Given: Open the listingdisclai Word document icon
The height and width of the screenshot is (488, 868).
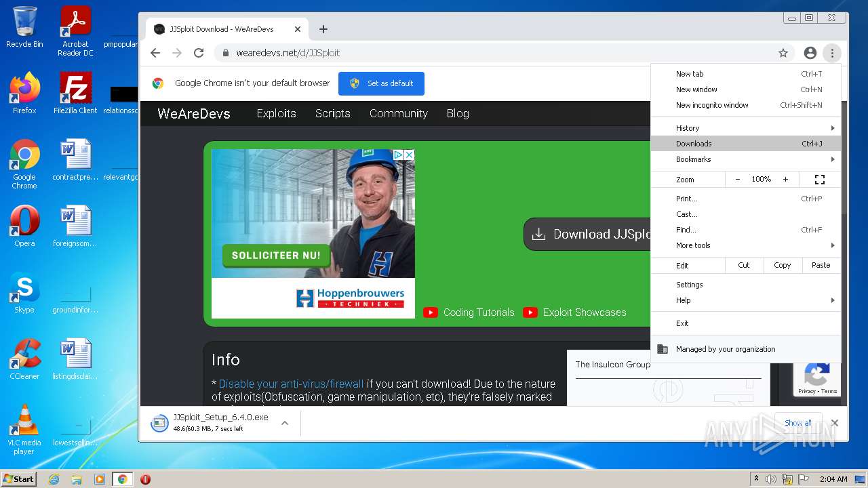Looking at the screenshot, I should tap(75, 359).
